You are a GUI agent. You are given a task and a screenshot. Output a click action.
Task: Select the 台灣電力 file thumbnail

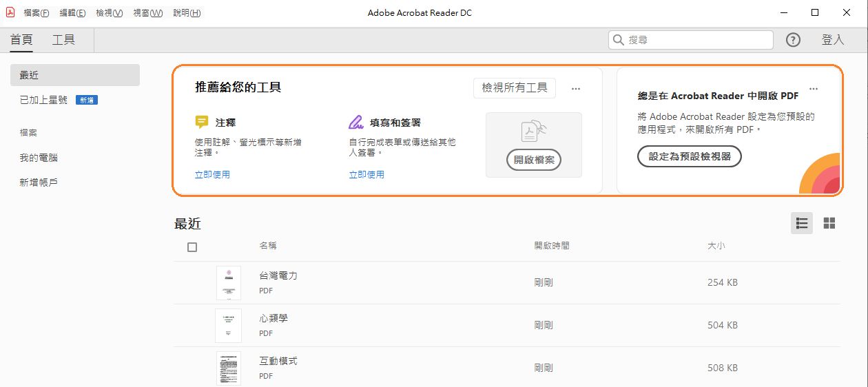tap(229, 283)
